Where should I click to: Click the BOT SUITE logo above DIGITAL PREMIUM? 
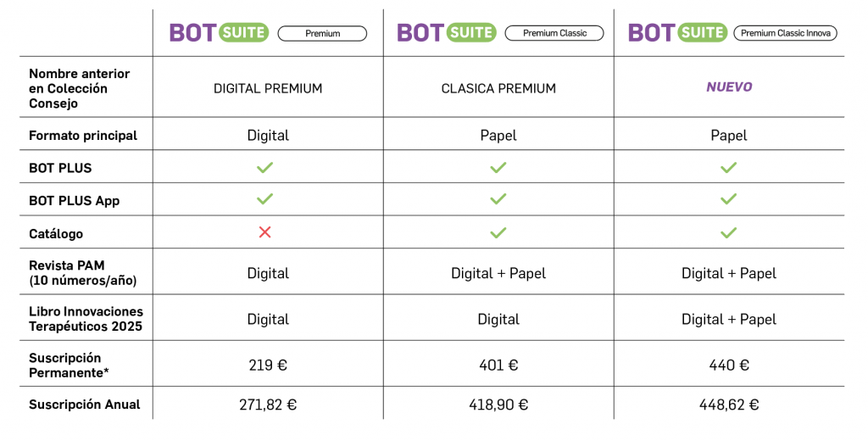tap(219, 33)
